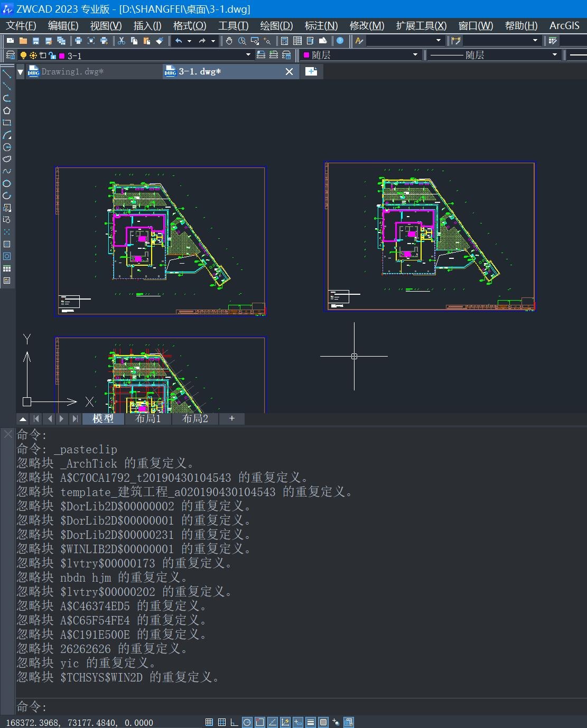
Task: Click the command line input field
Action: point(301,706)
